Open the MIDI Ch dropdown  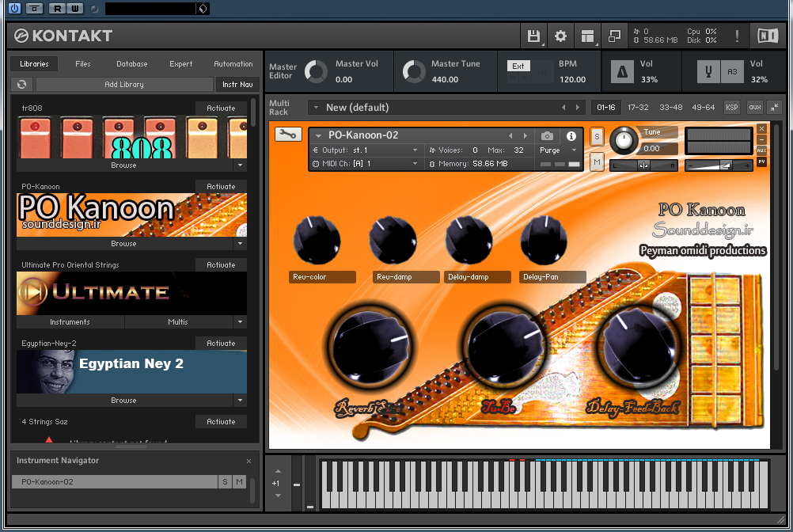click(x=366, y=164)
